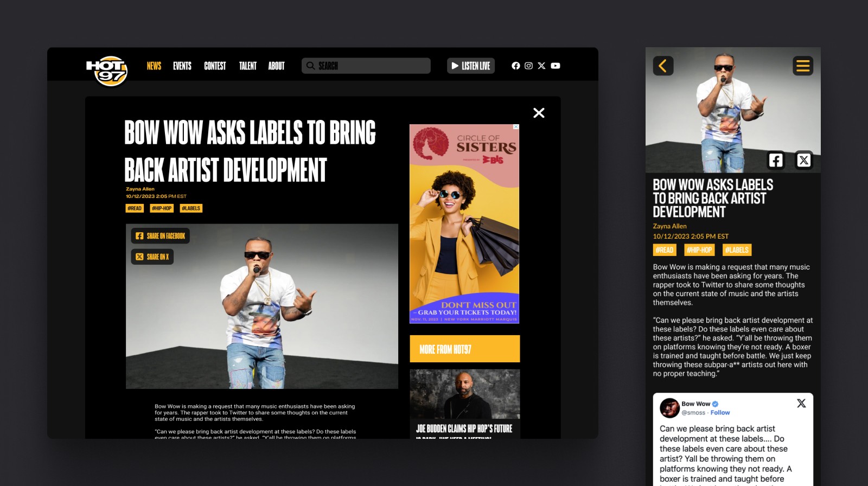Tap the mobile X share icon

804,160
